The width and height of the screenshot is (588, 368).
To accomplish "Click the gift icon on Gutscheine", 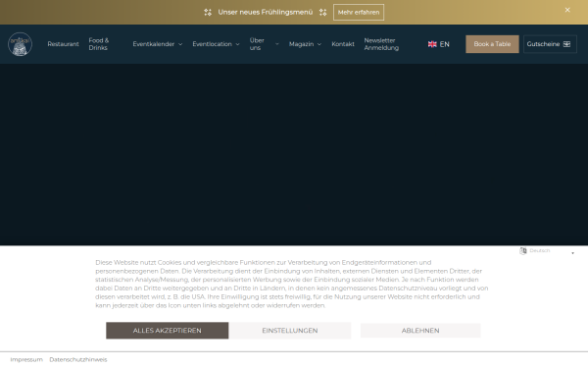I will (566, 44).
